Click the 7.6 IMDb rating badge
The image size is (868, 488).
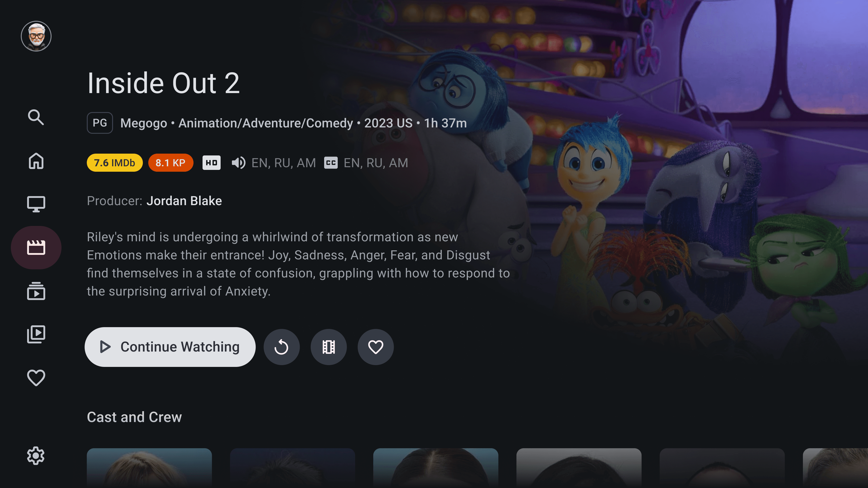pyautogui.click(x=115, y=163)
